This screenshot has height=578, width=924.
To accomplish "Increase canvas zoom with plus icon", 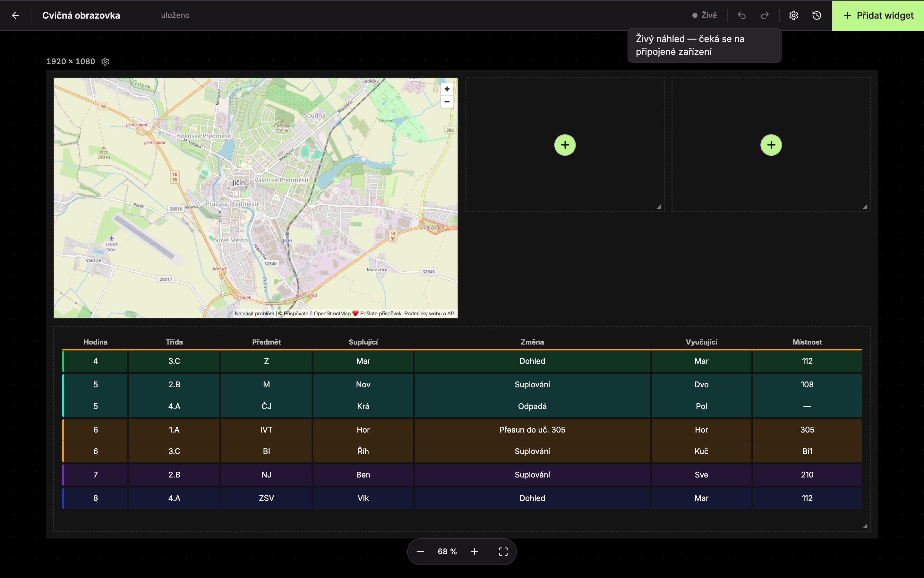I will (474, 552).
